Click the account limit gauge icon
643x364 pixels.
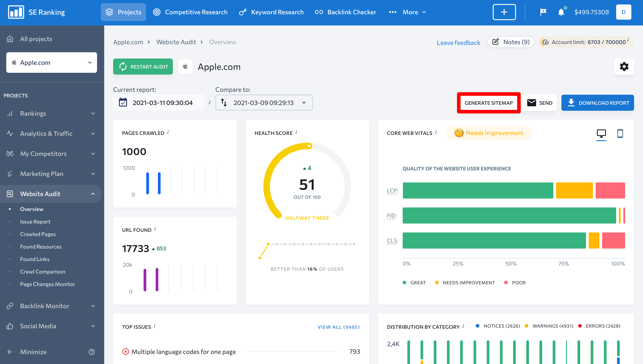point(545,42)
